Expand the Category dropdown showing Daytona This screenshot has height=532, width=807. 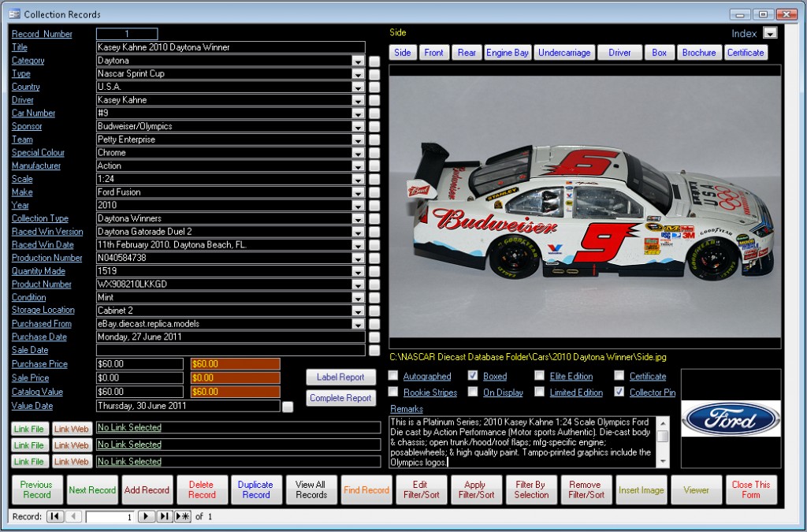(359, 61)
